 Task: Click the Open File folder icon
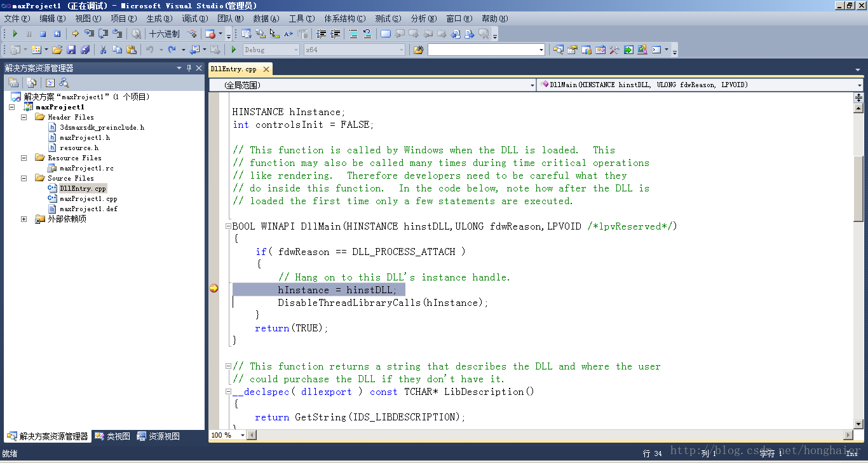57,50
